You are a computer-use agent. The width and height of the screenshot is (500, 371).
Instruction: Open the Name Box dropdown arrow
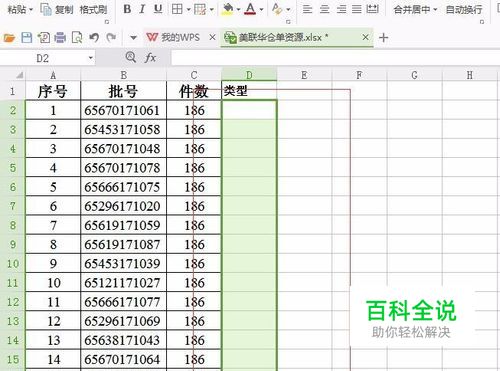(x=90, y=58)
